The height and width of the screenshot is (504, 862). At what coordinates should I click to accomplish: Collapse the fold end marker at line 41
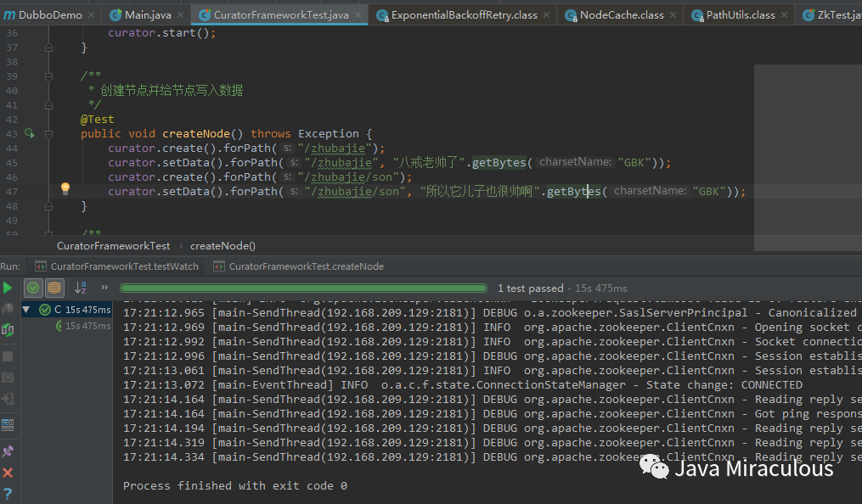pos(48,105)
